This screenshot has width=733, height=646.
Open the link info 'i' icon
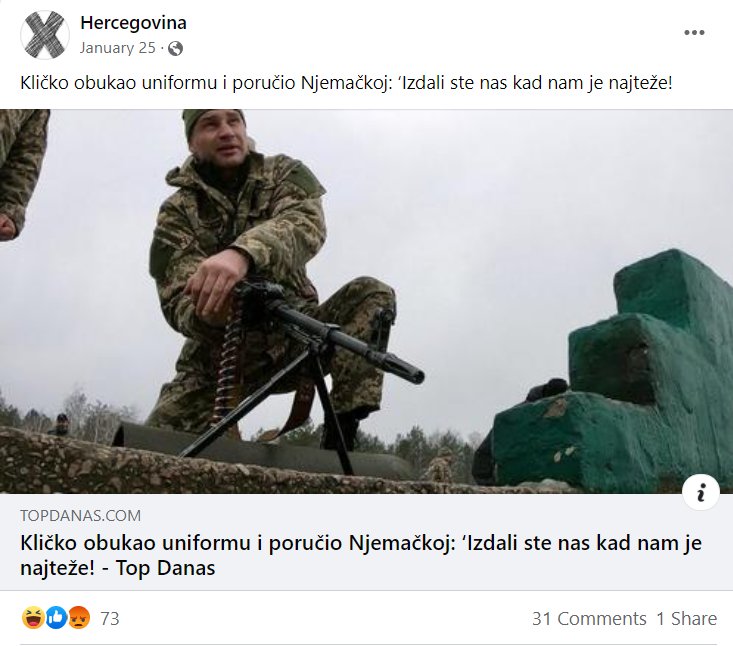coord(700,493)
